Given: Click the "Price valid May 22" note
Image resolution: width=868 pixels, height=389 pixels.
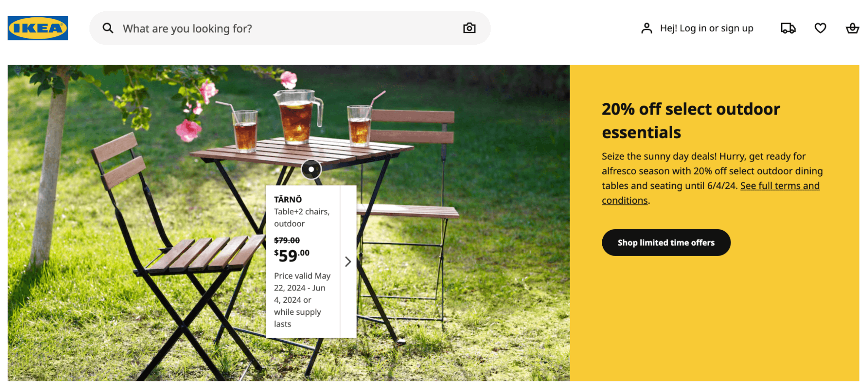Looking at the screenshot, I should [x=302, y=300].
